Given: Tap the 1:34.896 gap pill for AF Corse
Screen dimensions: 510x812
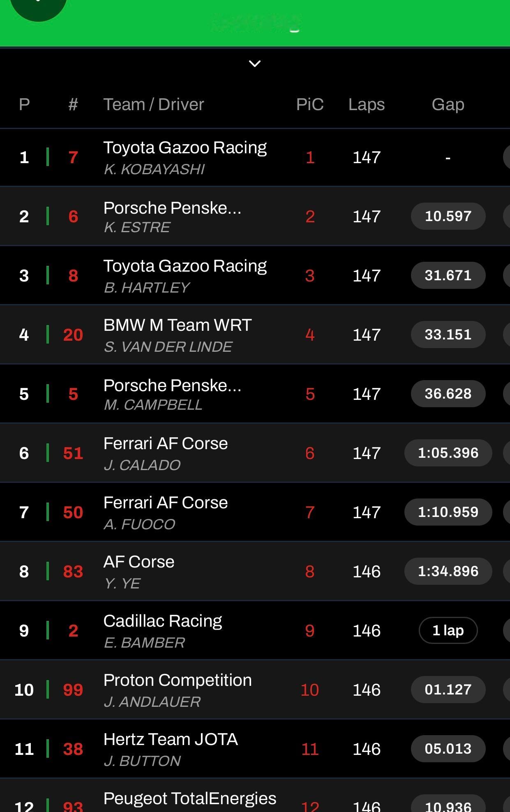Looking at the screenshot, I should [448, 571].
